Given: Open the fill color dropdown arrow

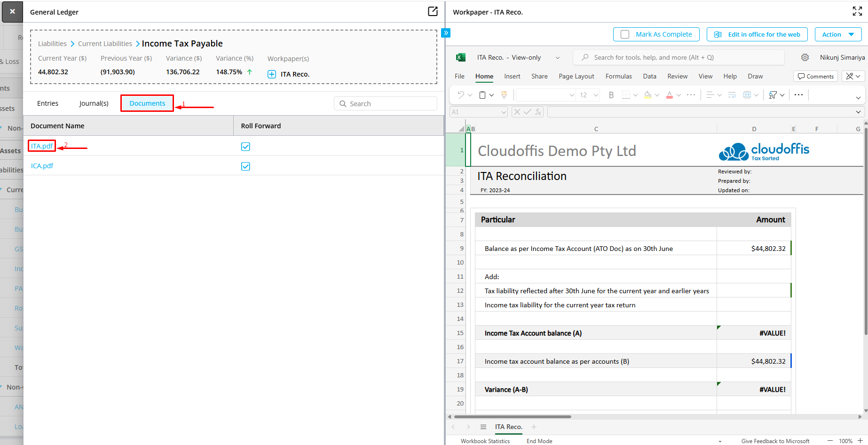Looking at the screenshot, I should click(657, 95).
